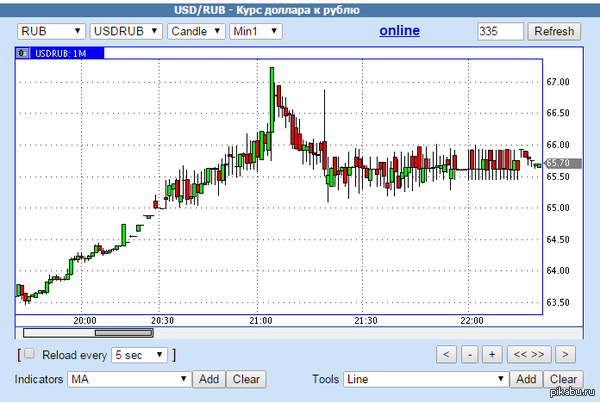Zoom out chart with minus button
Image resolution: width=600 pixels, height=403 pixels.
[x=470, y=354]
